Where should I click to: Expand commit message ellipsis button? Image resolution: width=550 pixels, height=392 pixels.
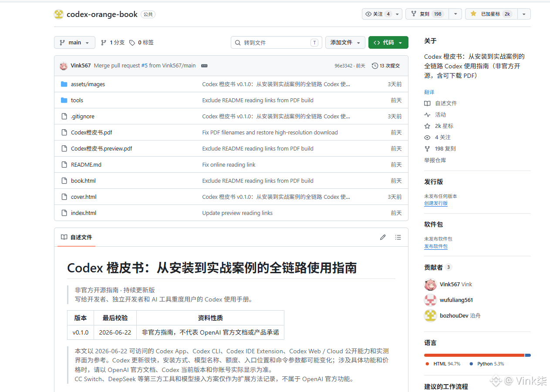click(204, 66)
